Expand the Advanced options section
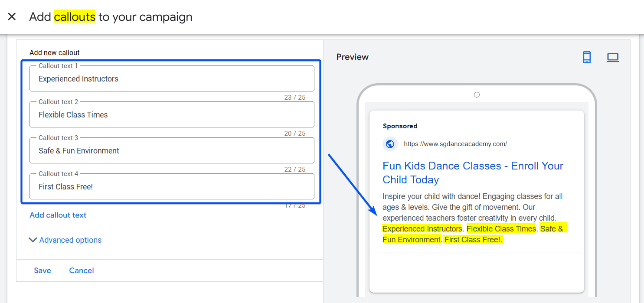The height and width of the screenshot is (303, 644). tap(65, 240)
